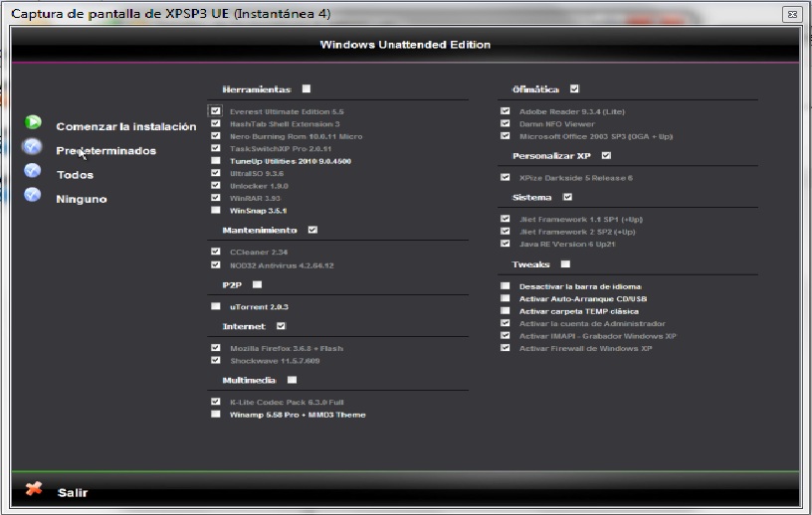Click the globe icon beside Ninguno

point(33,195)
